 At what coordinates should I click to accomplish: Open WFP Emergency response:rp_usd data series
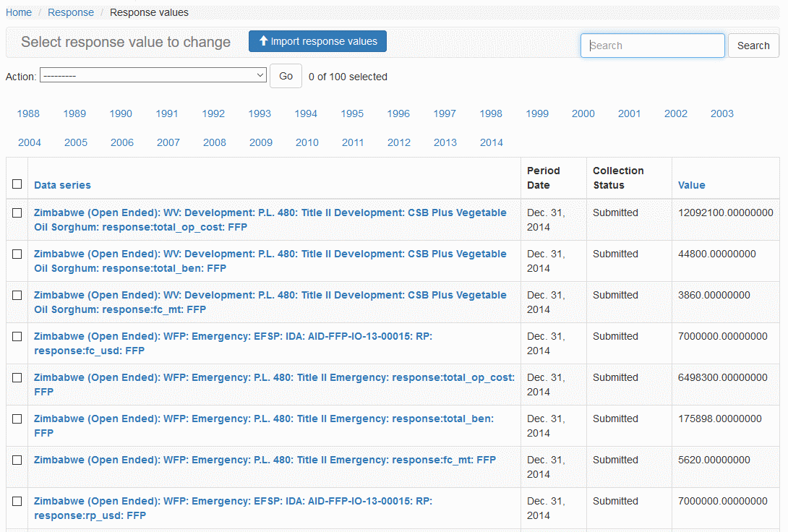point(233,508)
